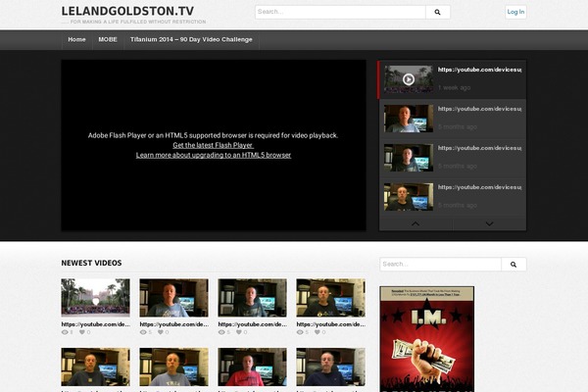Select the second playlist video thumbnail
588x392 pixels.
point(409,119)
